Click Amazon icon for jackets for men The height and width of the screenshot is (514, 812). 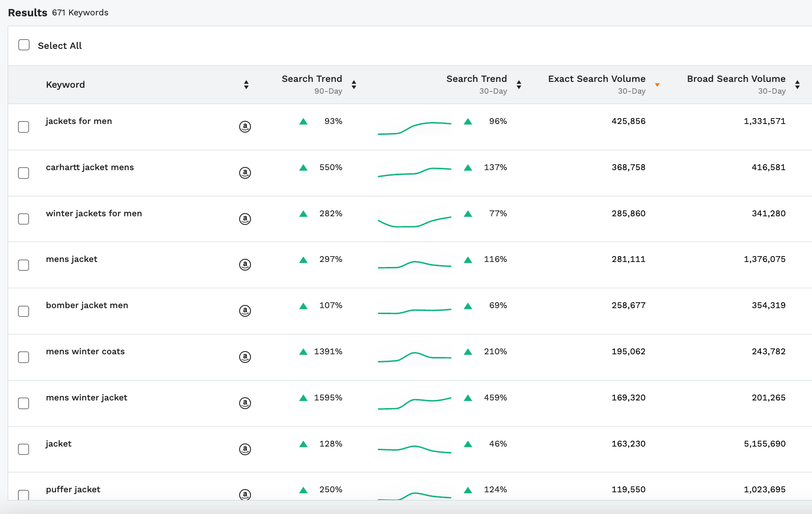(245, 127)
